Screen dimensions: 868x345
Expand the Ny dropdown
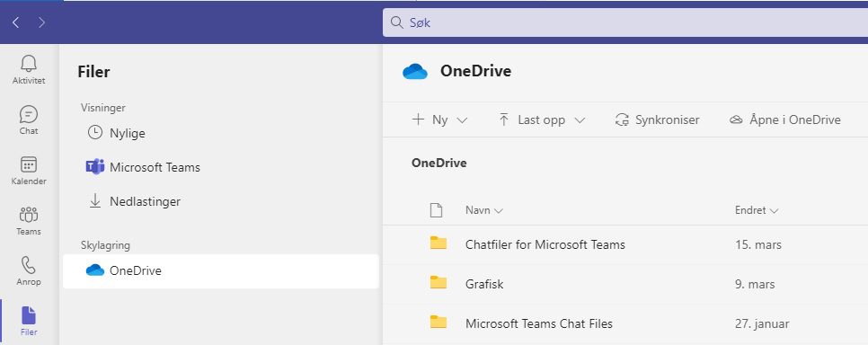point(440,119)
